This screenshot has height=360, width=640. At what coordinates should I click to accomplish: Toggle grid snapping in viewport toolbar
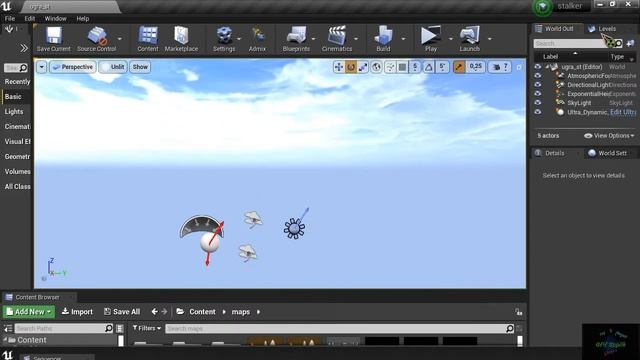pos(402,67)
